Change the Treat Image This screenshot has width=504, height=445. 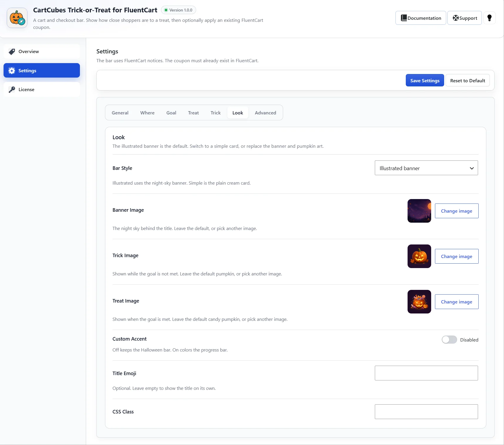[x=457, y=302]
